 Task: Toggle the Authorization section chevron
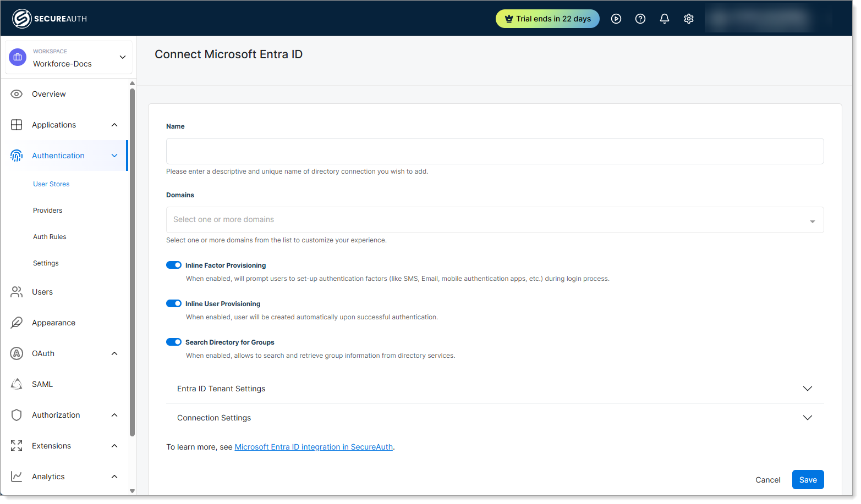pyautogui.click(x=114, y=415)
